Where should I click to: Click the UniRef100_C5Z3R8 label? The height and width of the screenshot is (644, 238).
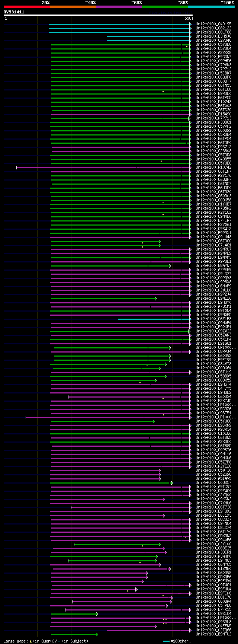(213, 155)
